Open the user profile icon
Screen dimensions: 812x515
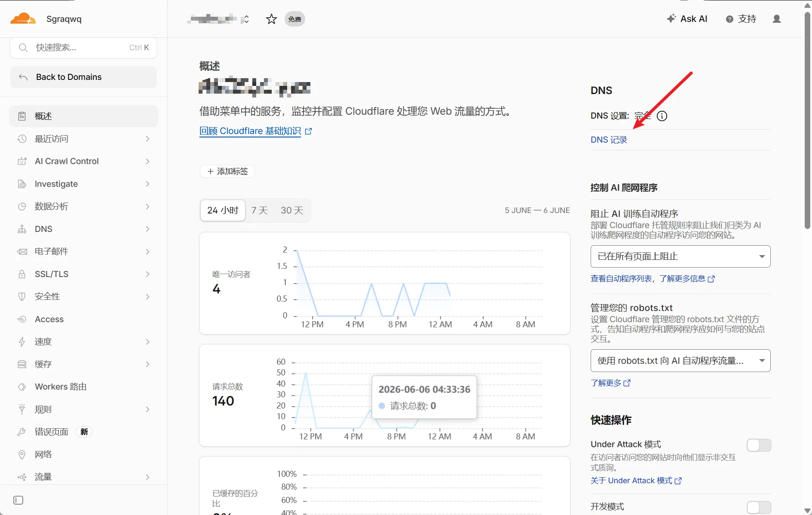776,19
